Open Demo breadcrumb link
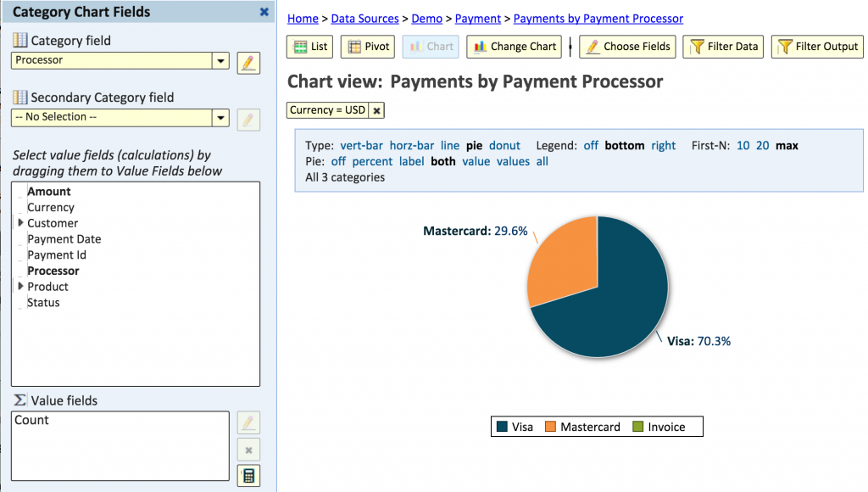Screen dimensions: 868x492 (x=427, y=19)
